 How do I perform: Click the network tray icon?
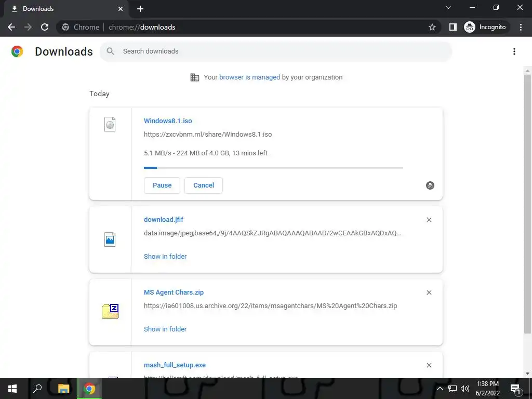[x=453, y=389]
